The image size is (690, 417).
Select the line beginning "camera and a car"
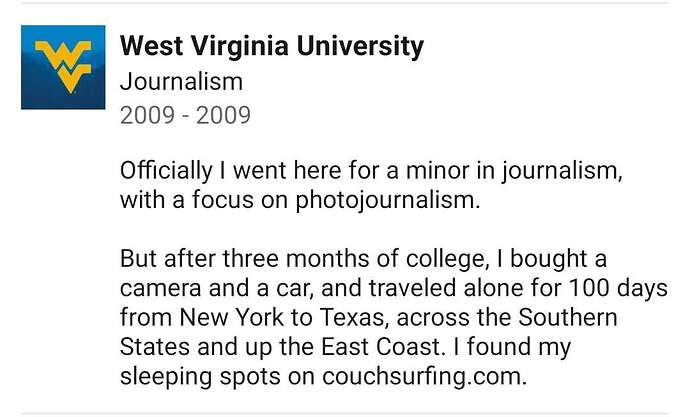pyautogui.click(x=394, y=289)
